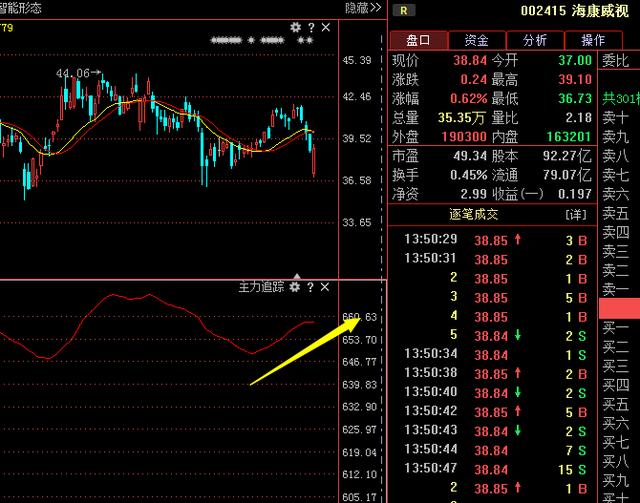Click circulating shares value 79.07亿
This screenshot has height=503, width=640.
(x=567, y=175)
